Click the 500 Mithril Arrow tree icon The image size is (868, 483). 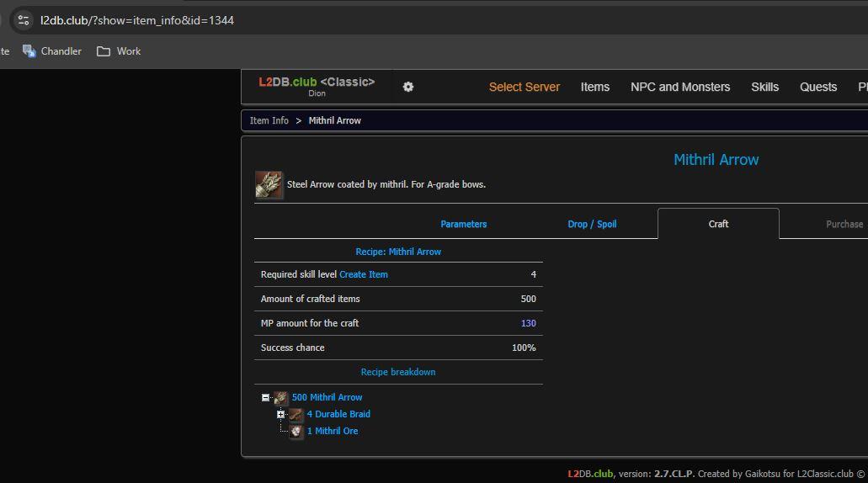281,398
